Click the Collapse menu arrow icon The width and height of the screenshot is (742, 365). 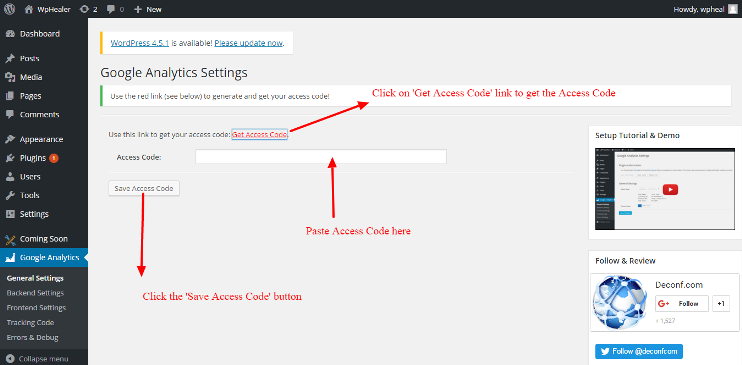10,359
